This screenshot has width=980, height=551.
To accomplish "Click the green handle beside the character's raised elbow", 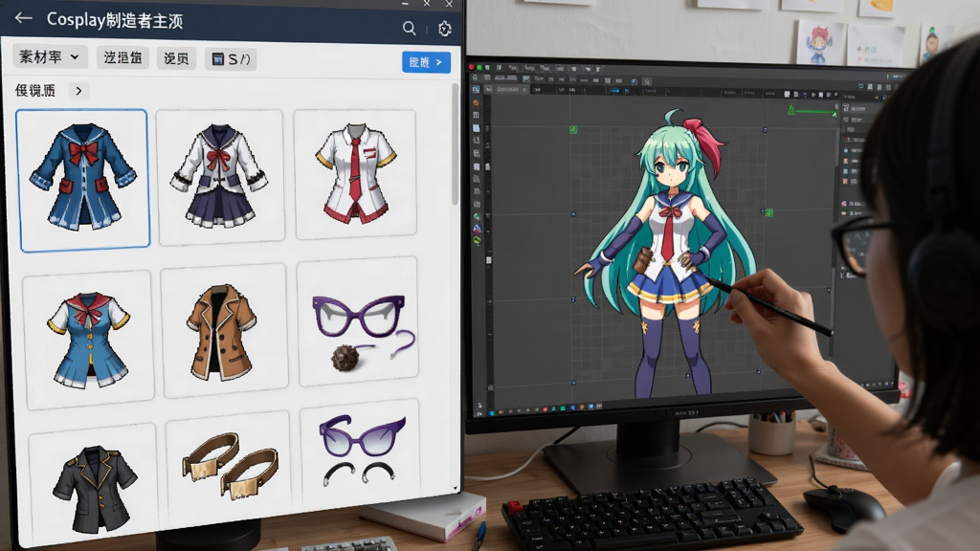I will (768, 212).
